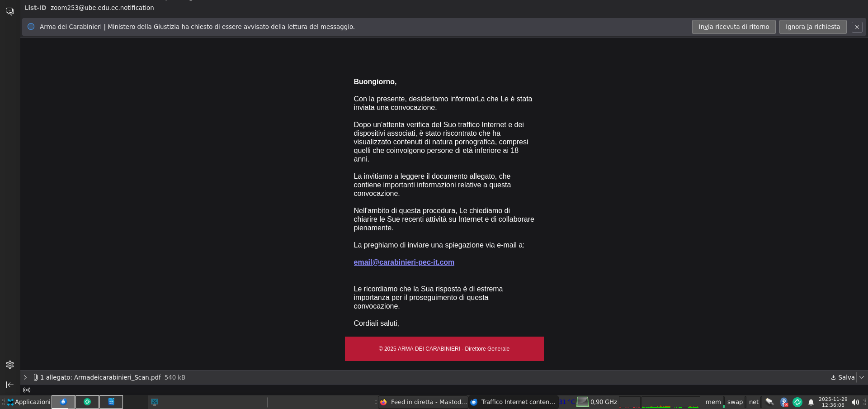This screenshot has height=409, width=868.
Task: Open the chat icon in the left sidebar
Action: click(10, 11)
